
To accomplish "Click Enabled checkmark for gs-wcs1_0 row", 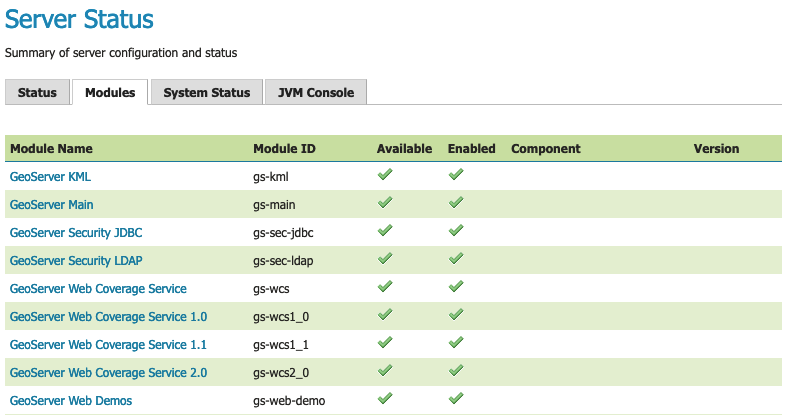I will tap(456, 315).
